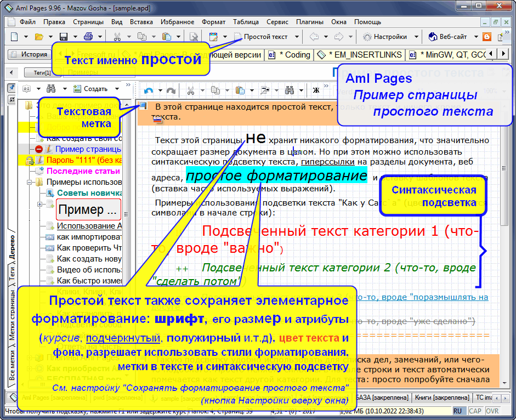The width and height of the screenshot is (516, 420).
Task: Print the page with the printer icon
Action: pyautogui.click(x=88, y=37)
